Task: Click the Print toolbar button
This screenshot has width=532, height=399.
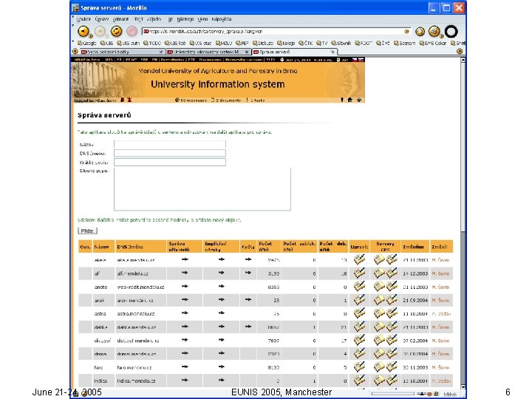Action: [434, 31]
